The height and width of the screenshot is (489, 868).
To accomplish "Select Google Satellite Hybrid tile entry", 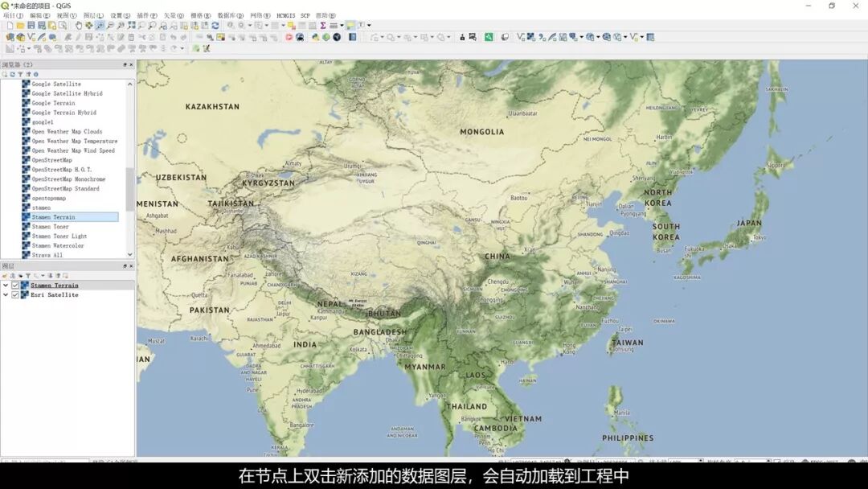I will [x=67, y=93].
